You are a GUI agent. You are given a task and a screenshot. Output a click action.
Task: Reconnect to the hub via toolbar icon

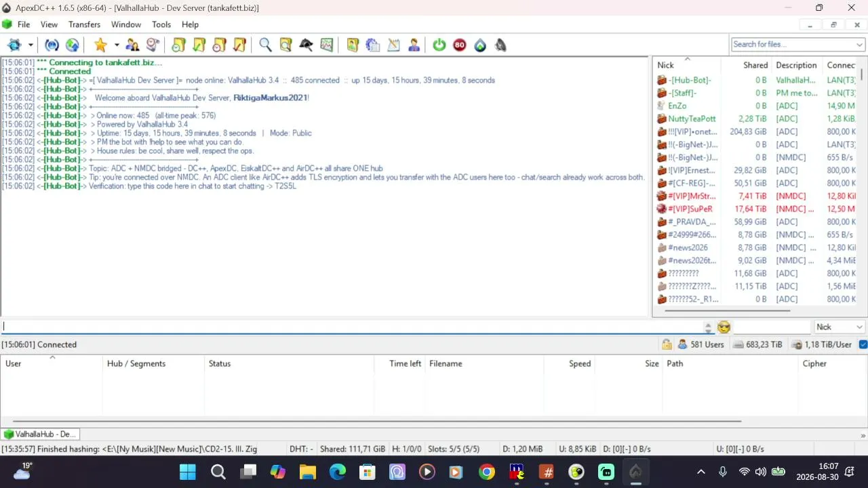52,45
